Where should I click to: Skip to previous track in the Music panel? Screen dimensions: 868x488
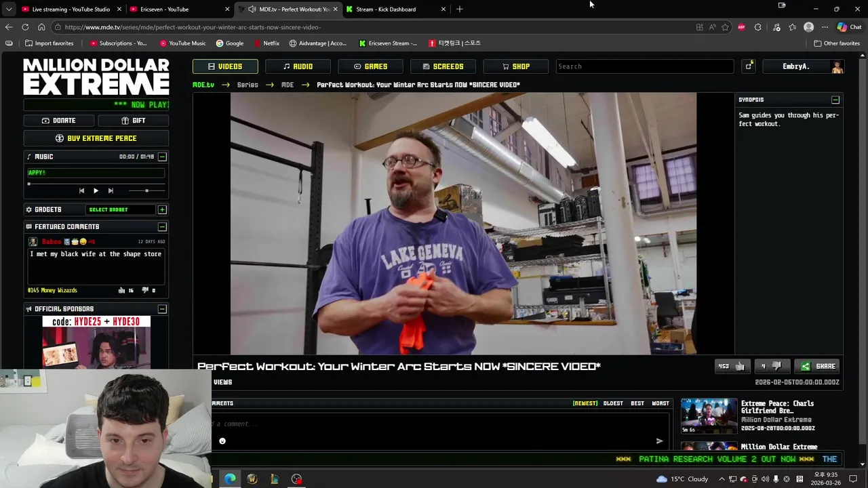click(x=81, y=191)
